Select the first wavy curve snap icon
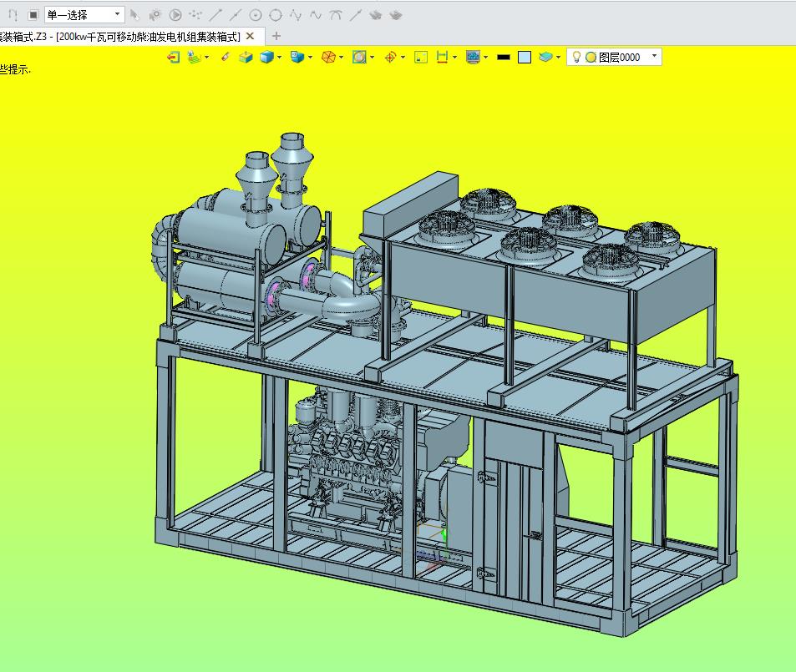This screenshot has width=796, height=672. [296, 15]
